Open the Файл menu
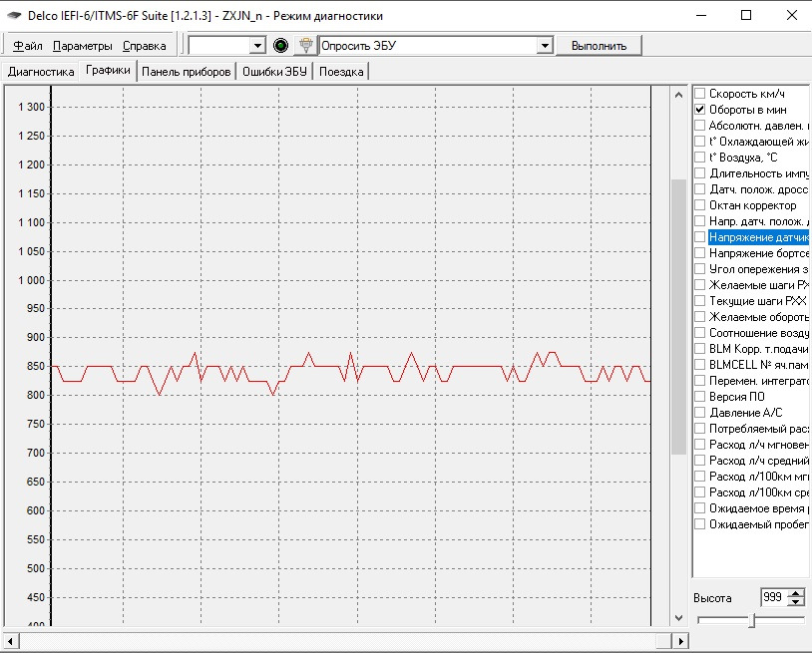The height and width of the screenshot is (653, 812). 28,46
